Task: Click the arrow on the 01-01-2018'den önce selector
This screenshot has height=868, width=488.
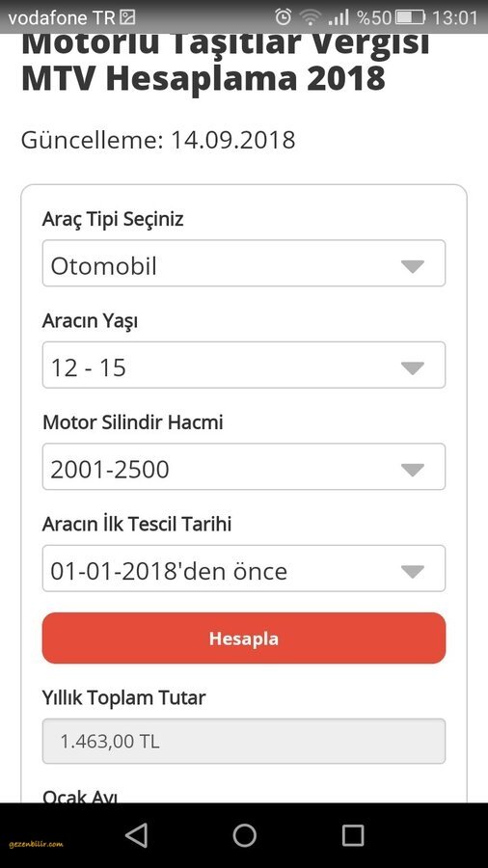Action: [x=412, y=572]
